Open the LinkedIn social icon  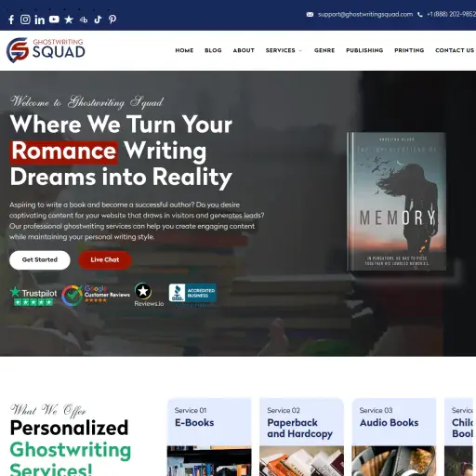(40, 20)
